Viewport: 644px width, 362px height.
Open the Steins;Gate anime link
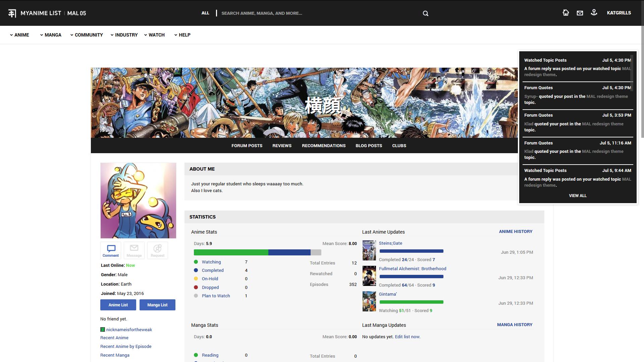pyautogui.click(x=390, y=243)
